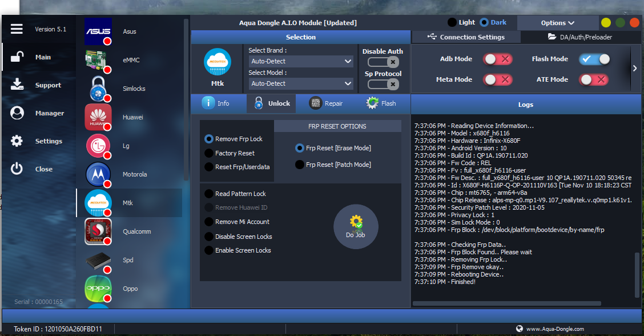Screen dimensions: 644x336
Task: Switch to the Unlock tab
Action: (x=272, y=103)
